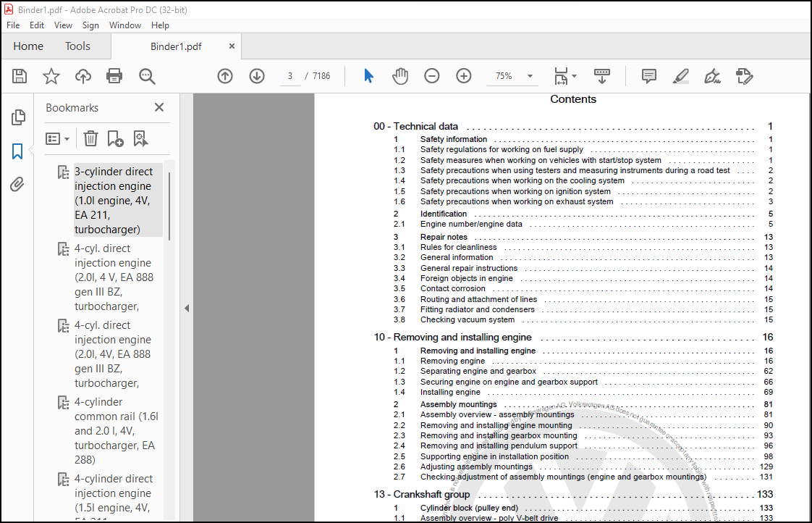Select the arrow Selection tool
The width and height of the screenshot is (812, 523).
tap(368, 75)
